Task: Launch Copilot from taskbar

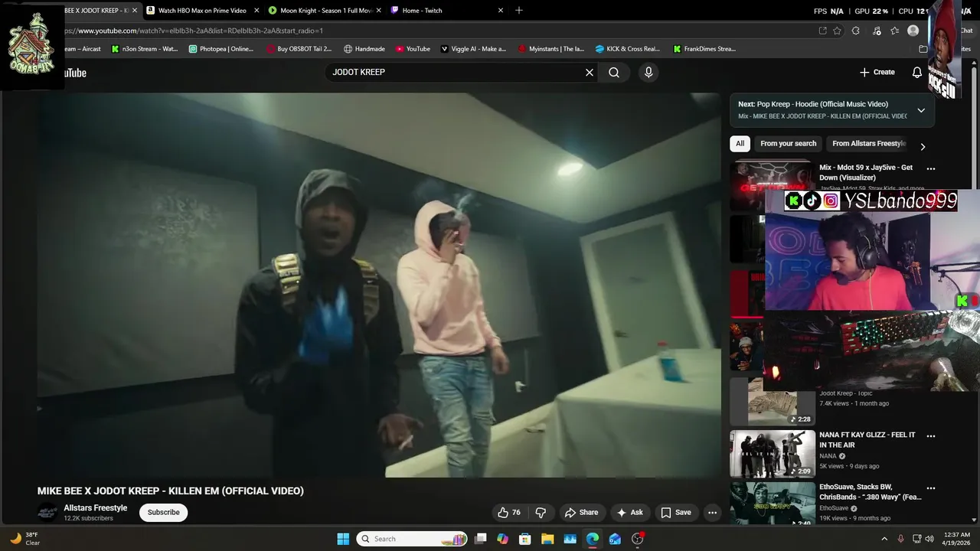Action: 502,539
